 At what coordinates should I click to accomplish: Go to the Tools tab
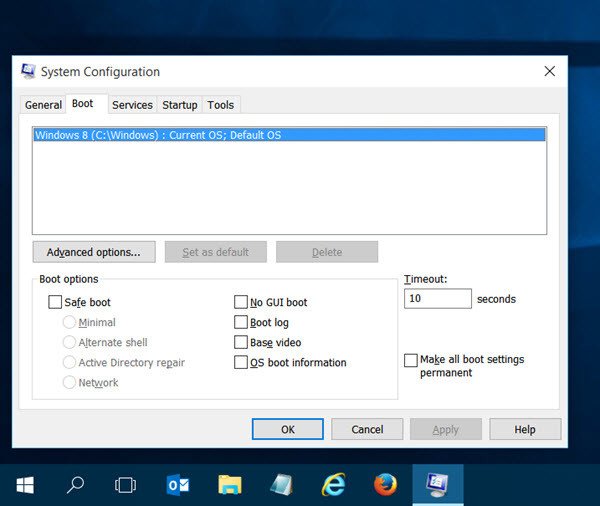click(x=221, y=105)
